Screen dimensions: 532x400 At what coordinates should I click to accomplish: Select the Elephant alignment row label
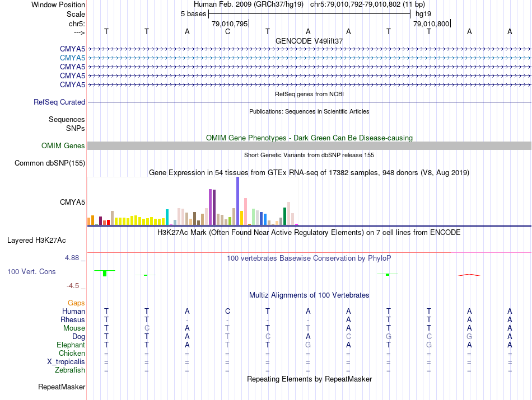[71, 345]
